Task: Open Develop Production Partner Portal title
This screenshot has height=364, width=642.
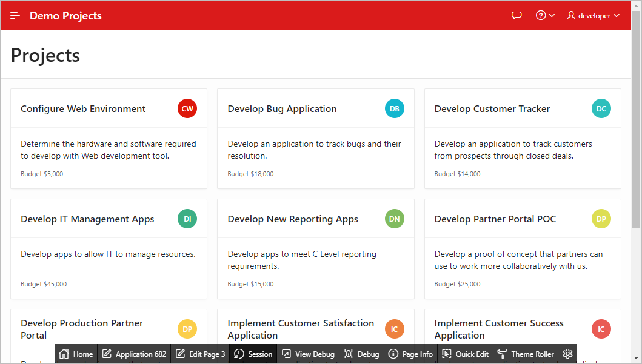Action: pos(82,329)
